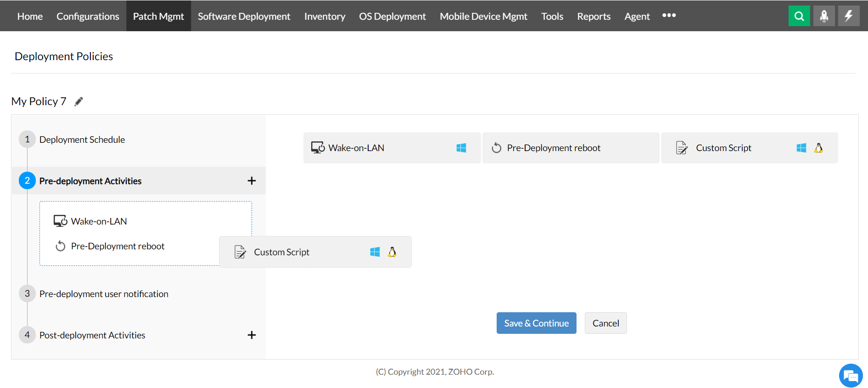Open the Inventory tab
Screen dimensions: 868x388
coord(325,16)
